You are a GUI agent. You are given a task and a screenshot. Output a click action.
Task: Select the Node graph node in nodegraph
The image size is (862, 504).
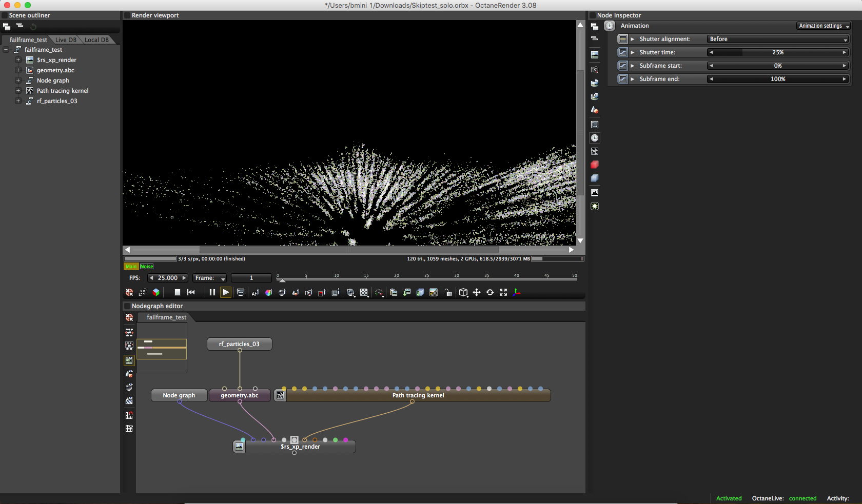[x=179, y=395]
